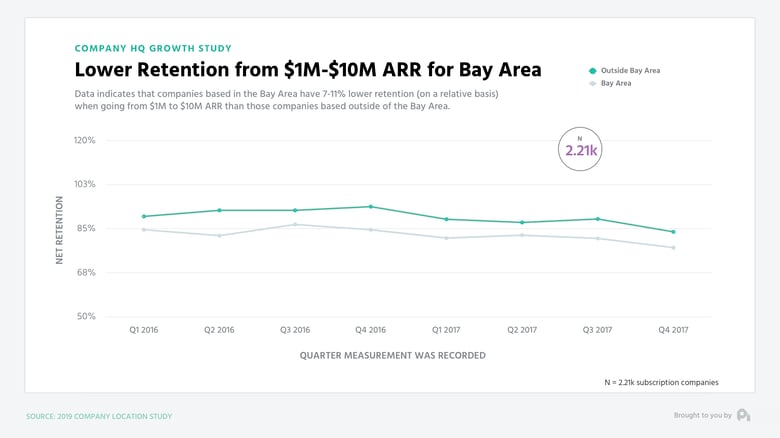Click the N 2.21k circle badge

[580, 149]
